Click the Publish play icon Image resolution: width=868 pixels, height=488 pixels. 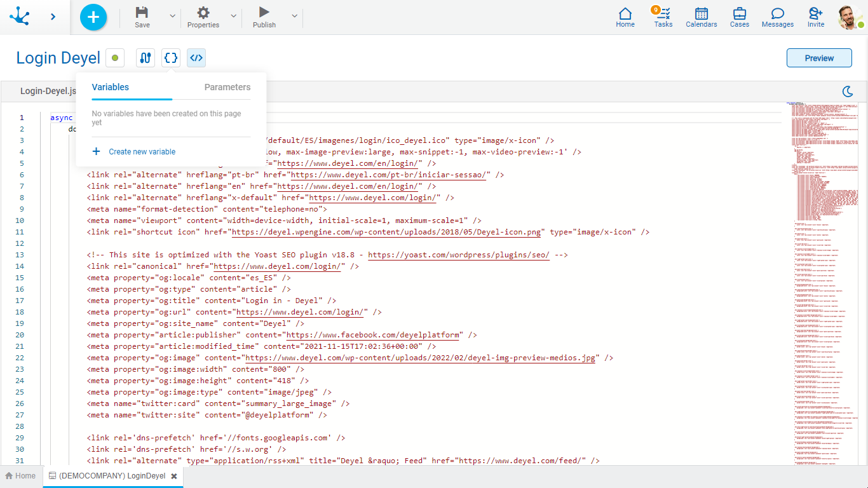(x=264, y=12)
